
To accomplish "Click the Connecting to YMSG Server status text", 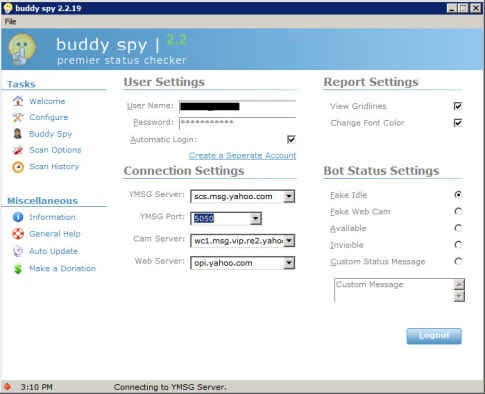I will 170,387.
